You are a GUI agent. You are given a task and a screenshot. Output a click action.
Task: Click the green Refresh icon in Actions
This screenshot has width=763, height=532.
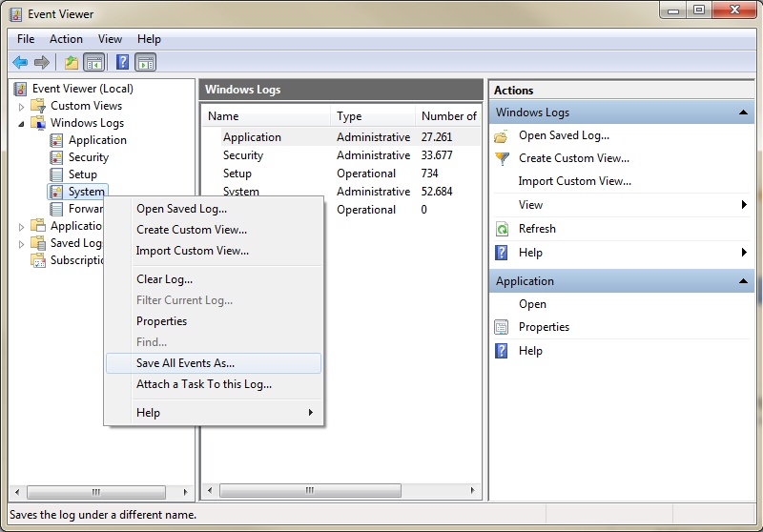[502, 229]
